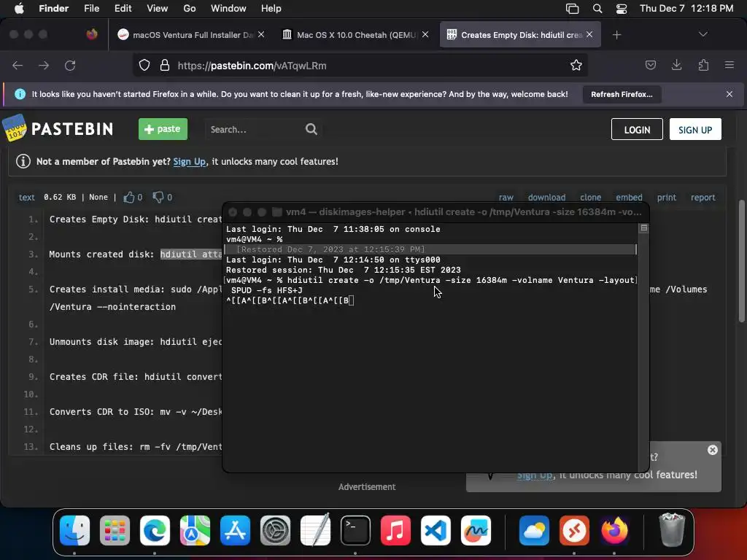The height and width of the screenshot is (560, 747).
Task: Click the SIGN UP button
Action: [x=695, y=130]
